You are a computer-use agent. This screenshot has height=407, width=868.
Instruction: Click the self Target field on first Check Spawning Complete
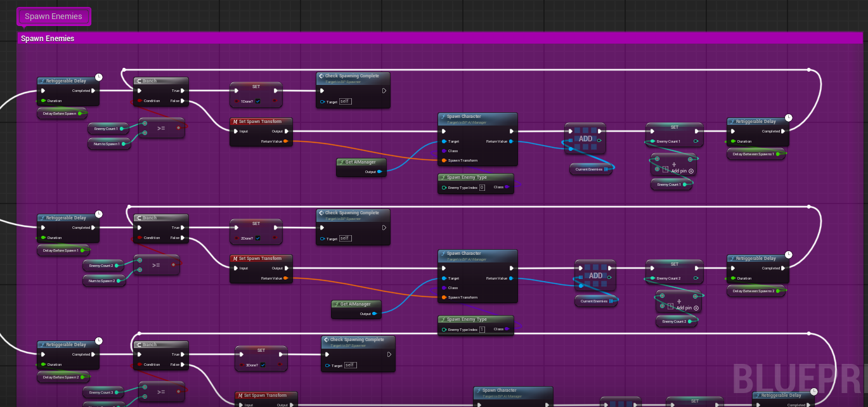tap(345, 101)
